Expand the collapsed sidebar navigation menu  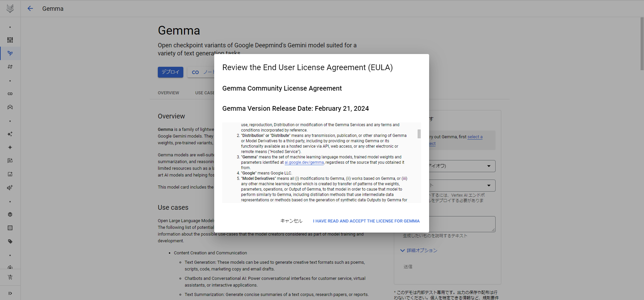10,293
